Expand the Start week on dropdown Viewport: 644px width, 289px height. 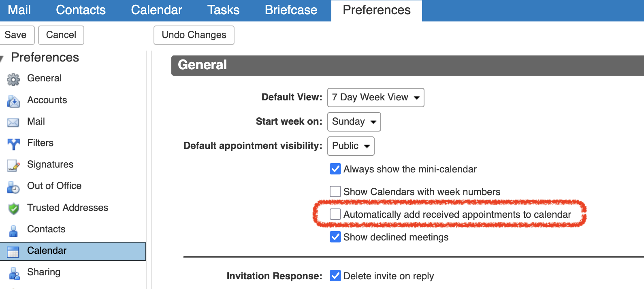click(x=354, y=122)
